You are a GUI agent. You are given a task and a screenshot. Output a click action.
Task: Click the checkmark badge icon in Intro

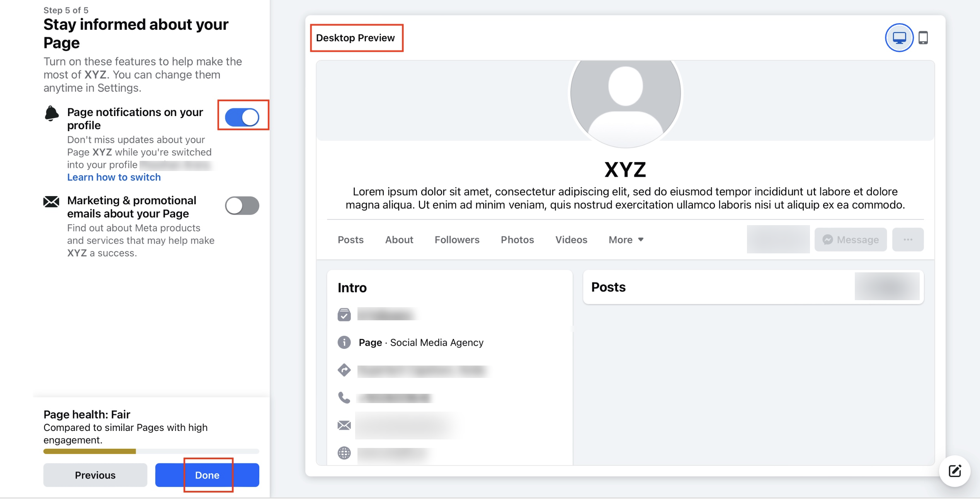click(x=344, y=314)
